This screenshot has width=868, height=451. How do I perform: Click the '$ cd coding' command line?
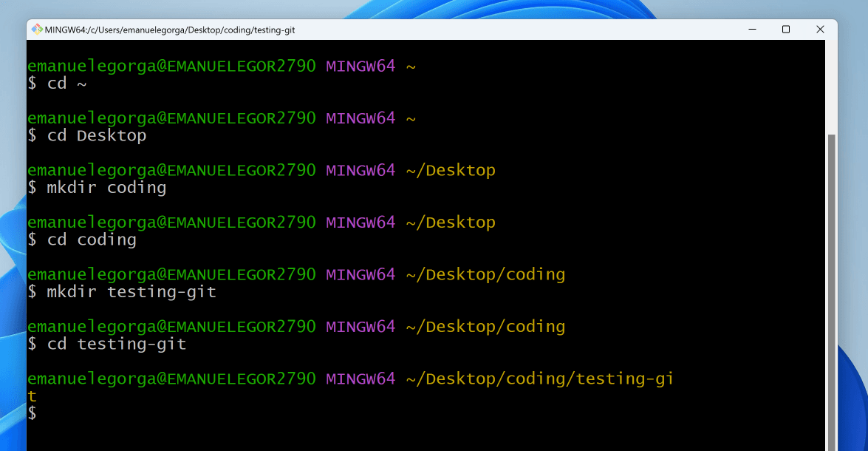pos(82,240)
